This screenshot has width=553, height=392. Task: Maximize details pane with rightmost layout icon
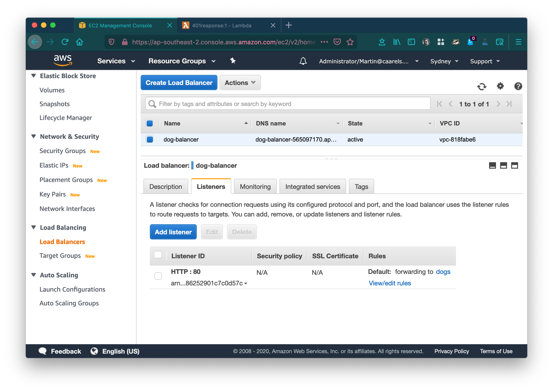coord(514,166)
